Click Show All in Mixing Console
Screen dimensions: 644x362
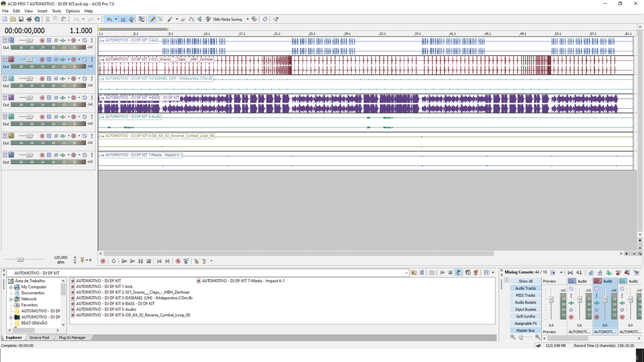point(525,281)
